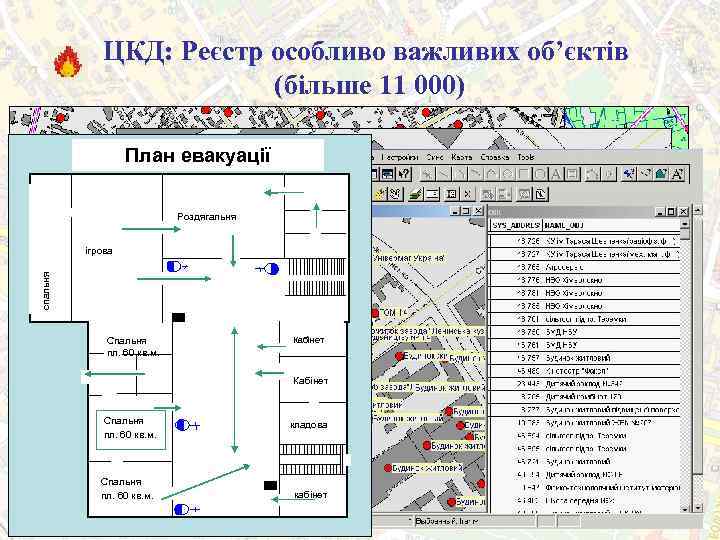The height and width of the screenshot is (540, 720).
Task: Open the Tools menu
Action: click(x=526, y=158)
